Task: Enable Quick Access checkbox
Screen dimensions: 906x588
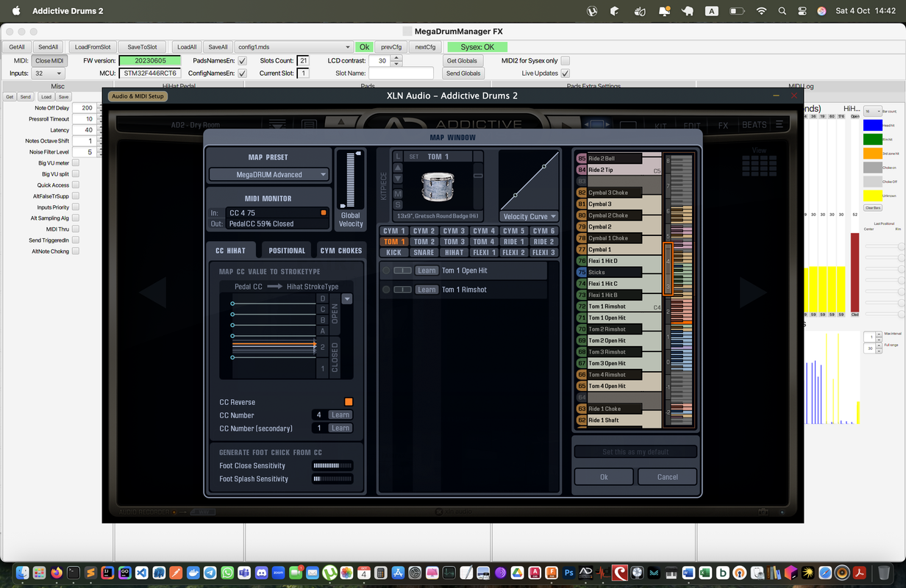Action: (x=76, y=185)
